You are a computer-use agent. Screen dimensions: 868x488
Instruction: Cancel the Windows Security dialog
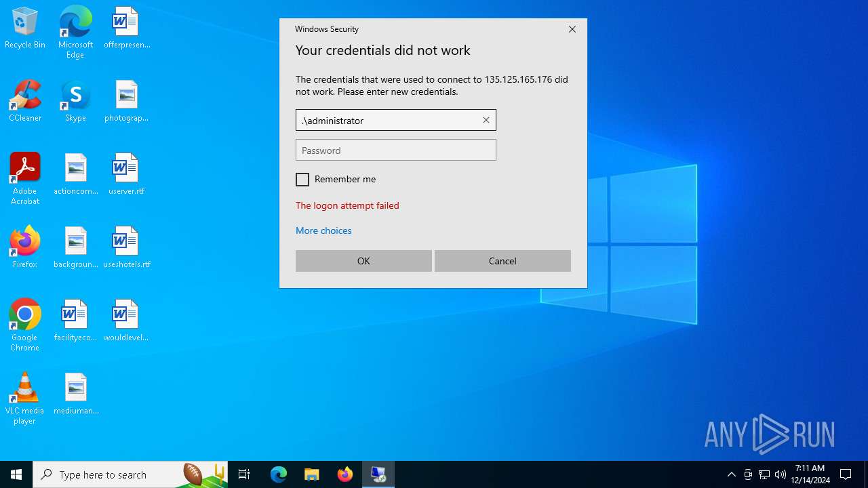click(502, 261)
